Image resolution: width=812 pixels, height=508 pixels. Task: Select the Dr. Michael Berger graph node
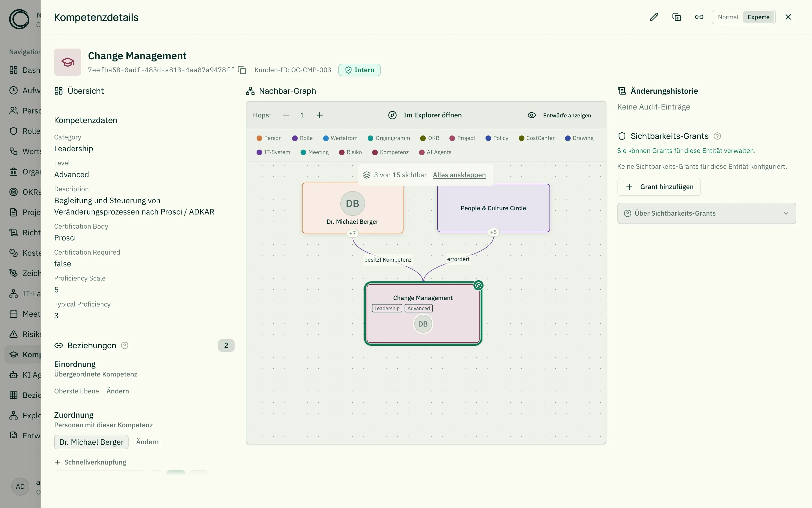pos(352,208)
